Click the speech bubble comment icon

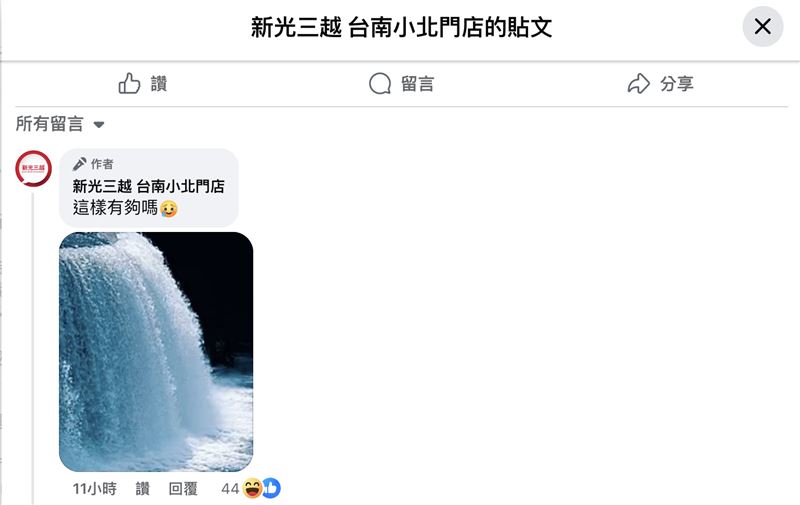point(380,84)
